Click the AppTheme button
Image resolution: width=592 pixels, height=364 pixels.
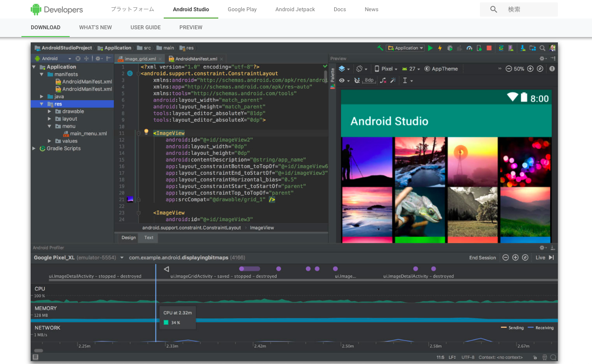pyautogui.click(x=441, y=69)
